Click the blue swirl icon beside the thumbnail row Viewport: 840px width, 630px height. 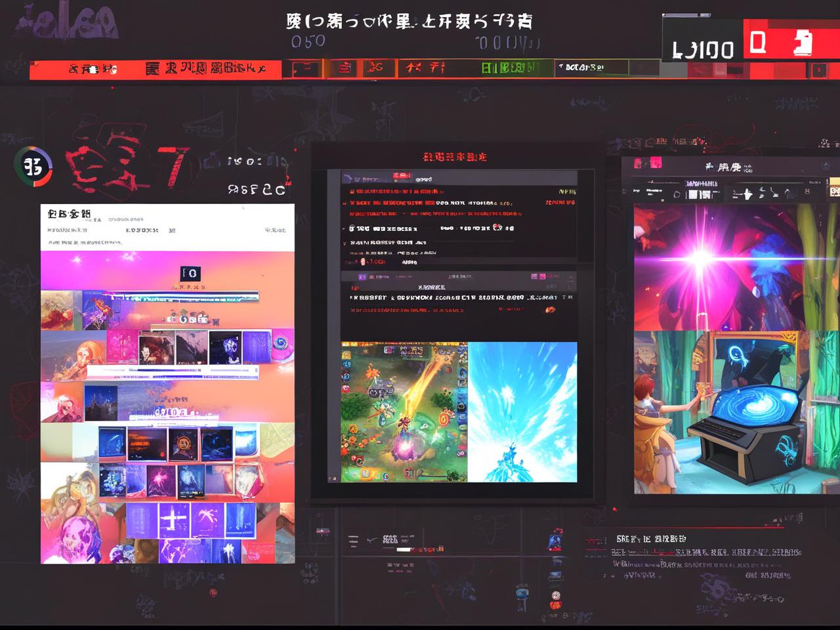(281, 343)
